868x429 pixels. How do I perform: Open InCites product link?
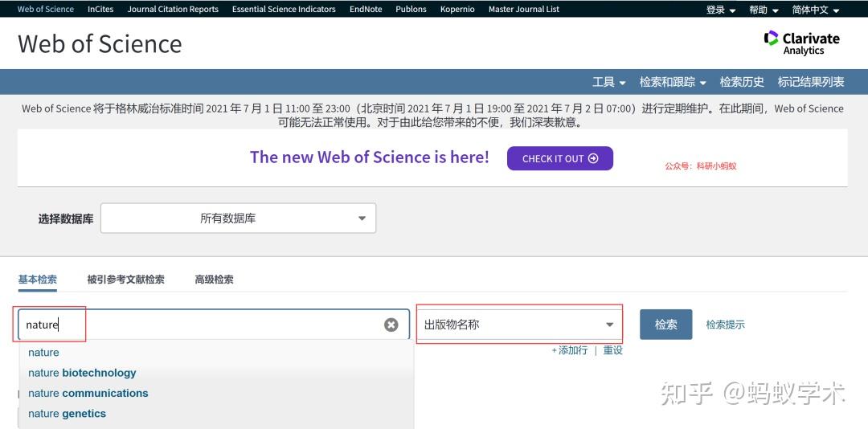point(100,9)
